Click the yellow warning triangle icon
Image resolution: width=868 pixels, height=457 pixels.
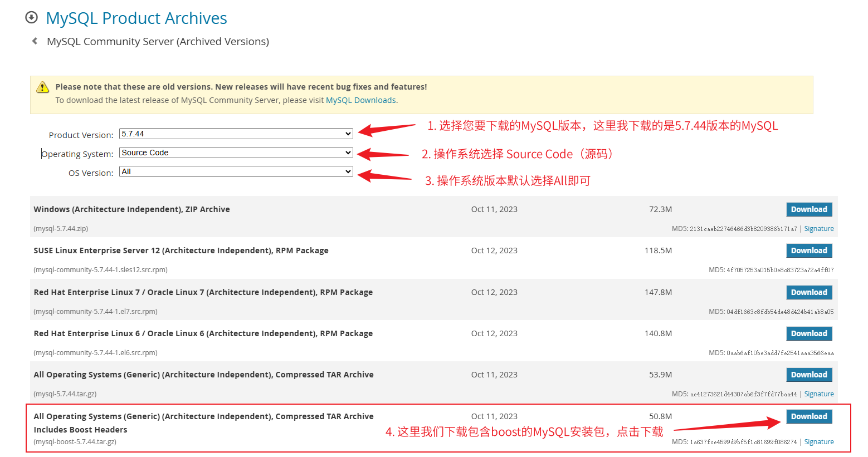(x=42, y=87)
